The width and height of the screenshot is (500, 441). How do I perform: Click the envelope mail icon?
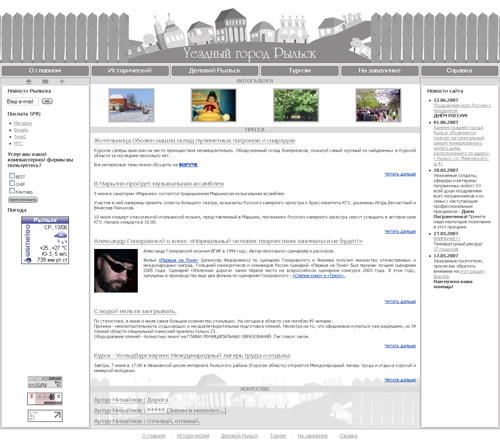(45, 81)
